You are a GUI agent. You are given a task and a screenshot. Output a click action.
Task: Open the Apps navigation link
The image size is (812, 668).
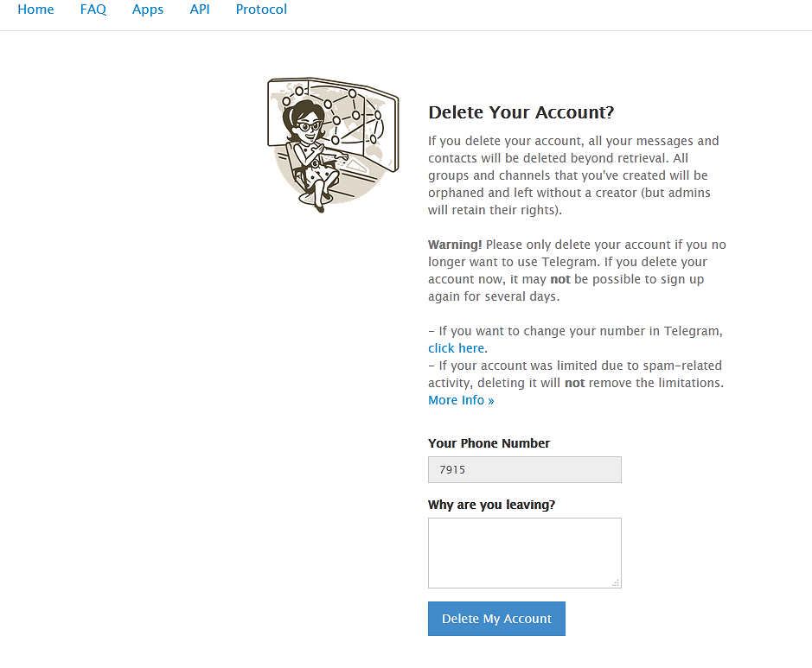[148, 10]
